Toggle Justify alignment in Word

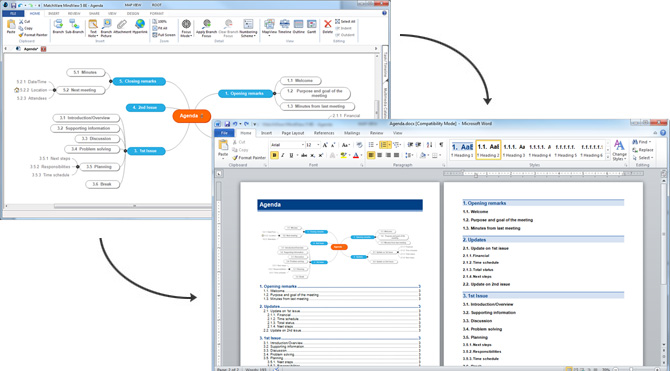pos(397,156)
